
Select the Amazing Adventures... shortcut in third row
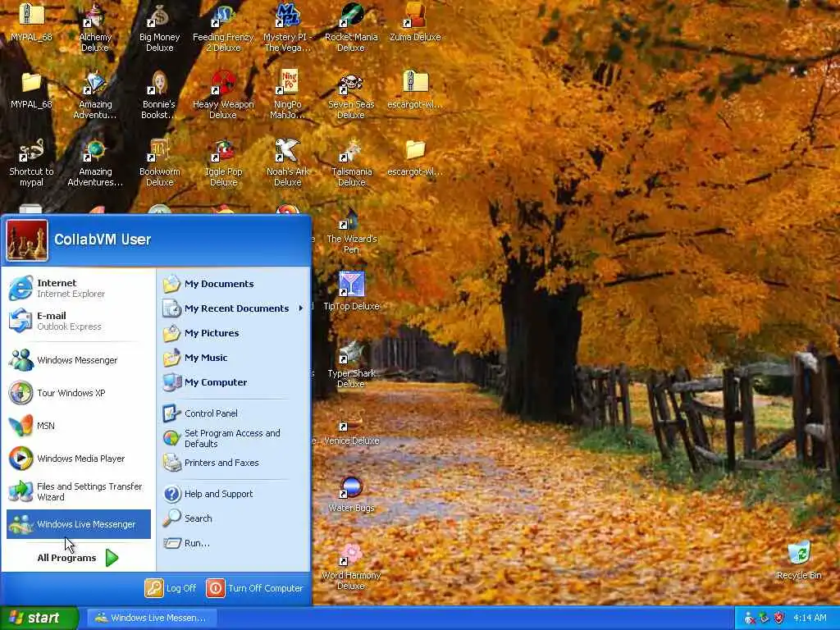coord(95,162)
